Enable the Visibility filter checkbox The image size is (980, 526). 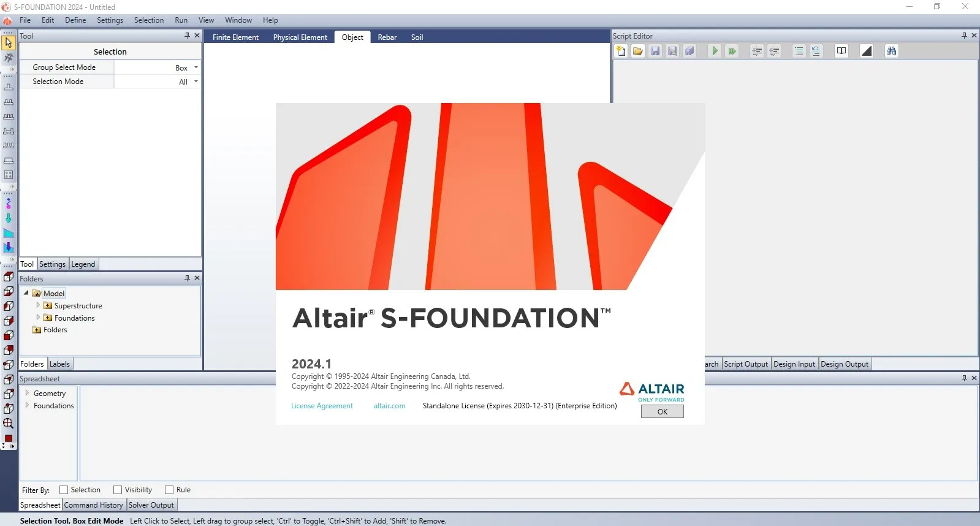pos(118,490)
